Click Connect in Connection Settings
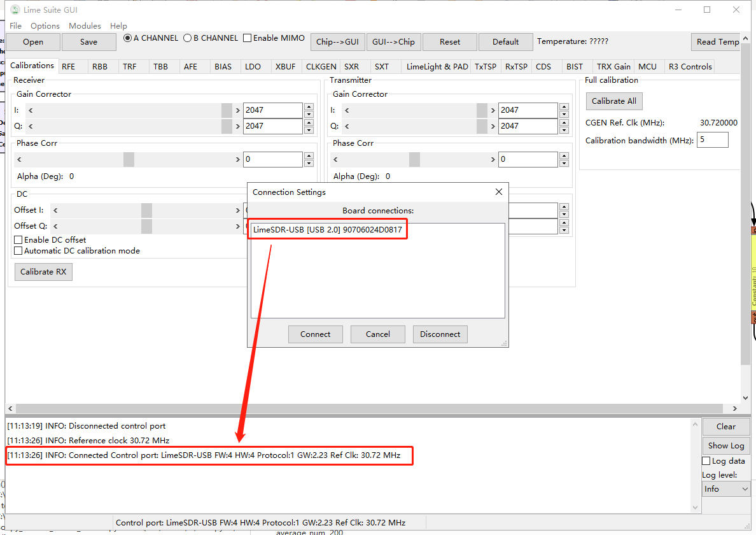 point(316,334)
